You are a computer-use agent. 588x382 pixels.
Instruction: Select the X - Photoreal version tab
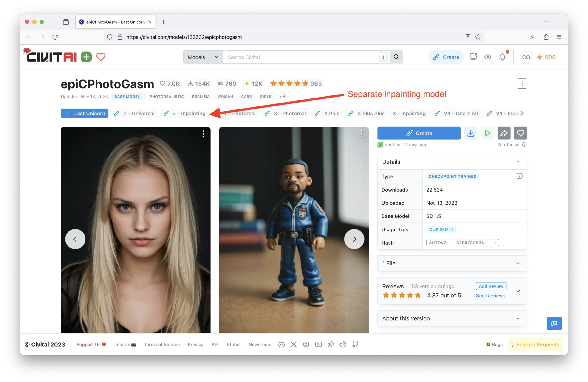(x=285, y=113)
